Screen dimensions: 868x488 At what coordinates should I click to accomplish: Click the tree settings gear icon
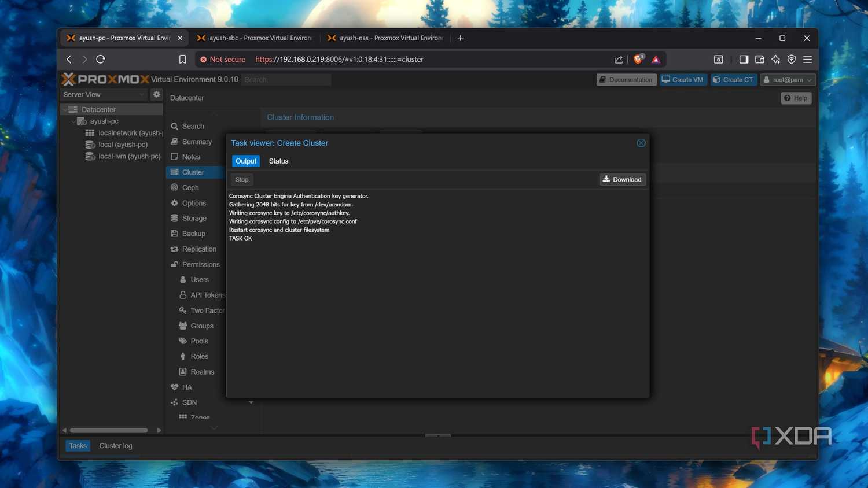click(156, 94)
